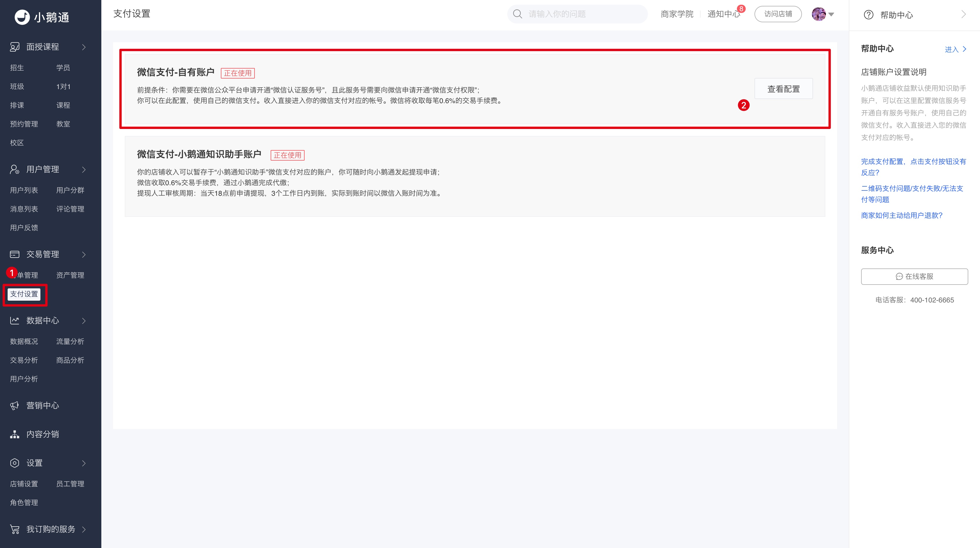Open 用户分析 in sidebar

[24, 379]
